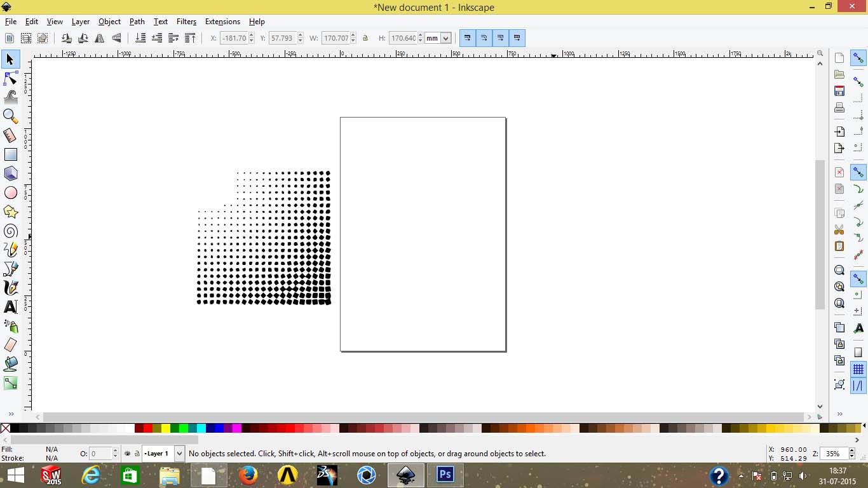
Task: Toggle current layer lock icon
Action: (x=137, y=454)
